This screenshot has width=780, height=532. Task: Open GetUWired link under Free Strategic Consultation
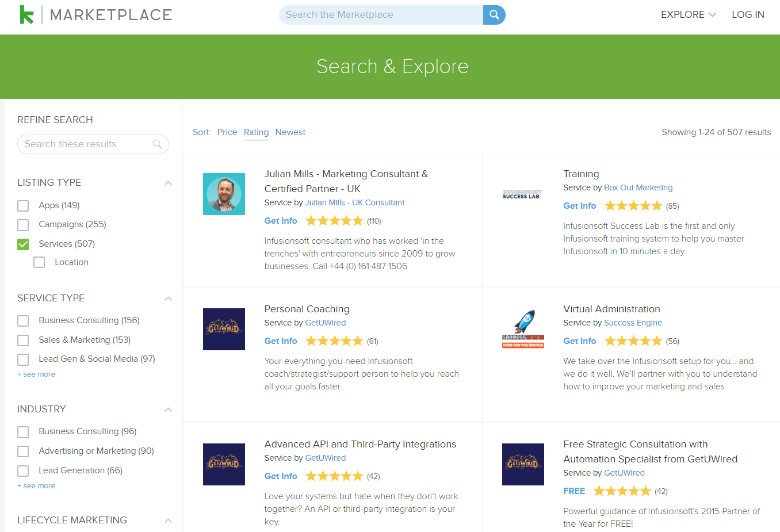624,473
